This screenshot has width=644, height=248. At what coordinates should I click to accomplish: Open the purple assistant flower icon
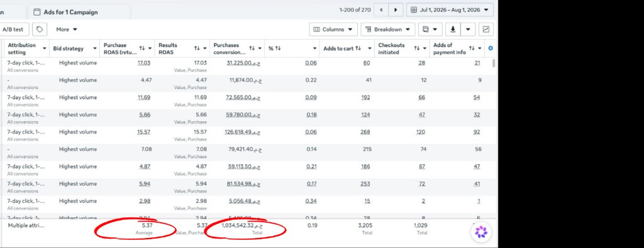click(x=481, y=232)
